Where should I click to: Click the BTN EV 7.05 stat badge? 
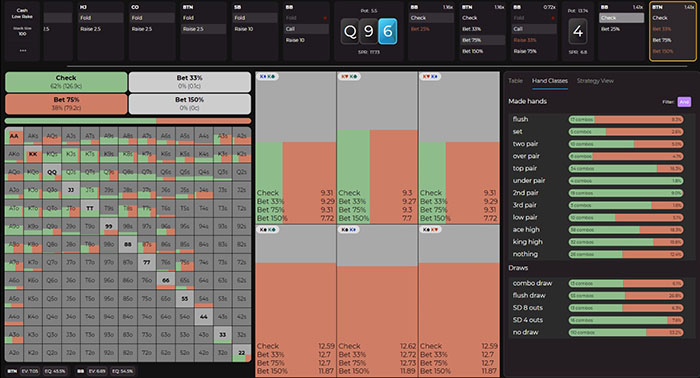(30, 371)
